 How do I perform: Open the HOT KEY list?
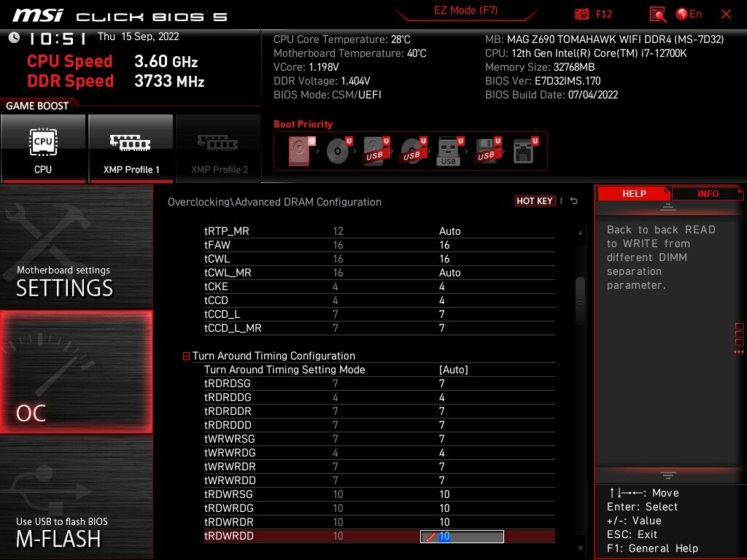tap(535, 201)
